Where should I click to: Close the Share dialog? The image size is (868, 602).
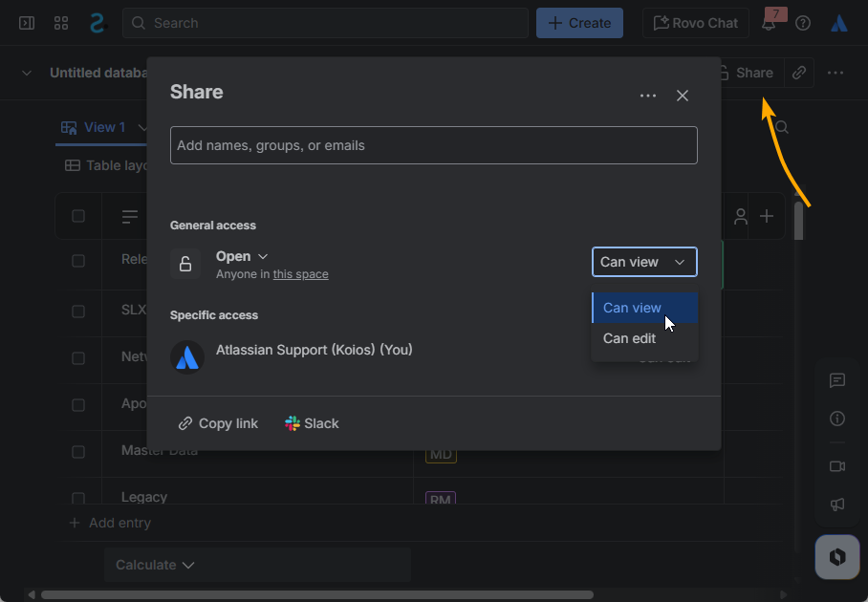[682, 96]
